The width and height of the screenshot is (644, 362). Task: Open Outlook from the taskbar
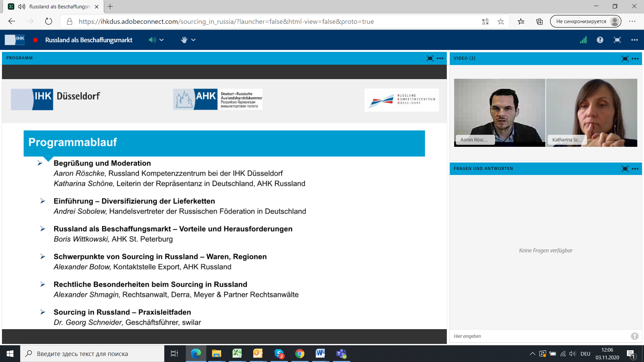258,354
